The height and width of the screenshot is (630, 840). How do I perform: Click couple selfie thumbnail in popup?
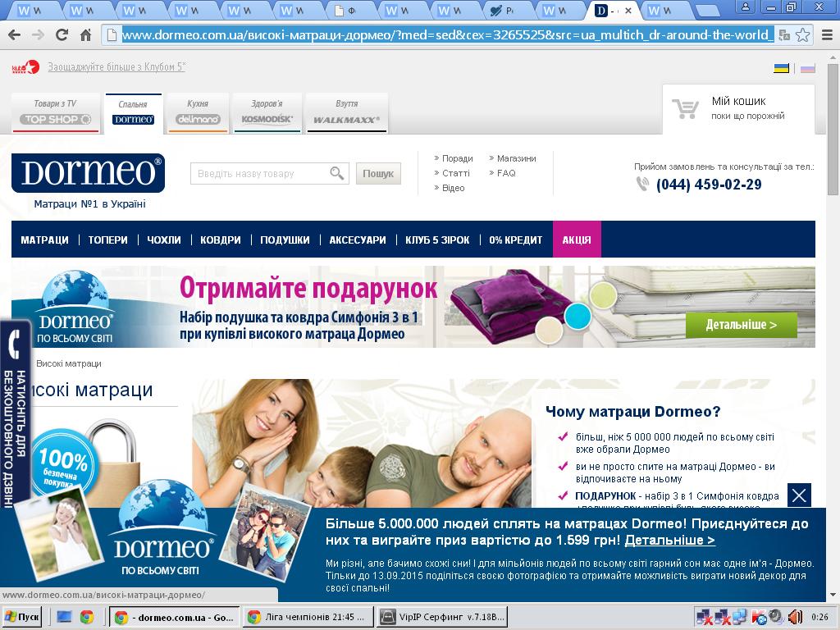265,534
